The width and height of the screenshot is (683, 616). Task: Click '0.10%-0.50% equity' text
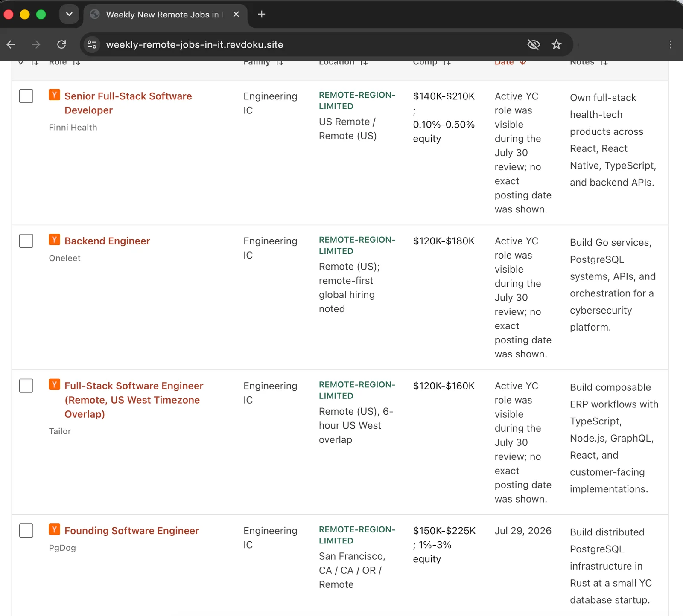coord(444,131)
